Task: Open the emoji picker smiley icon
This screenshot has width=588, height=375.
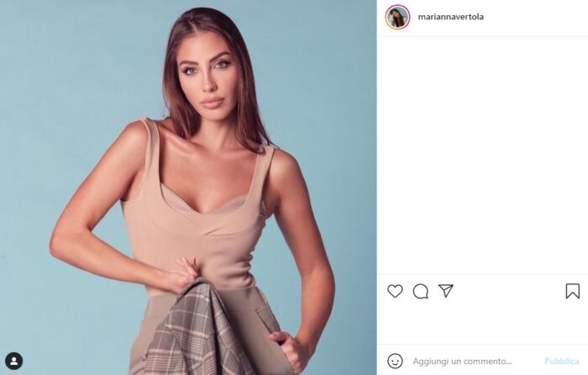Action: pyautogui.click(x=395, y=361)
